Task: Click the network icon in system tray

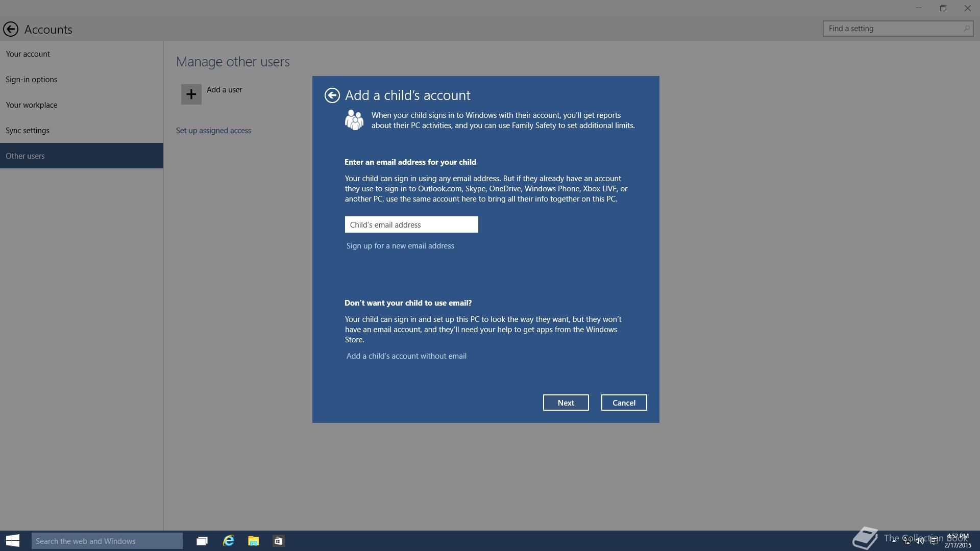Action: point(907,541)
